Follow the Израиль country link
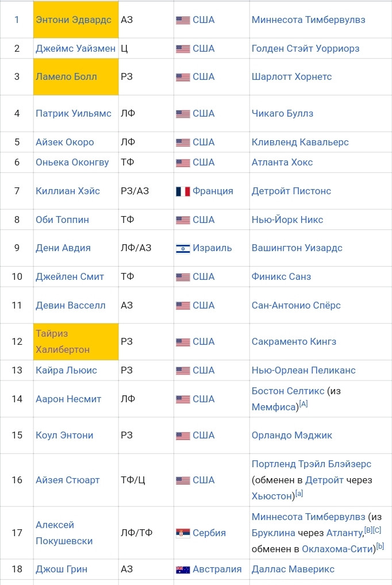This screenshot has height=585, width=392. pyautogui.click(x=212, y=248)
